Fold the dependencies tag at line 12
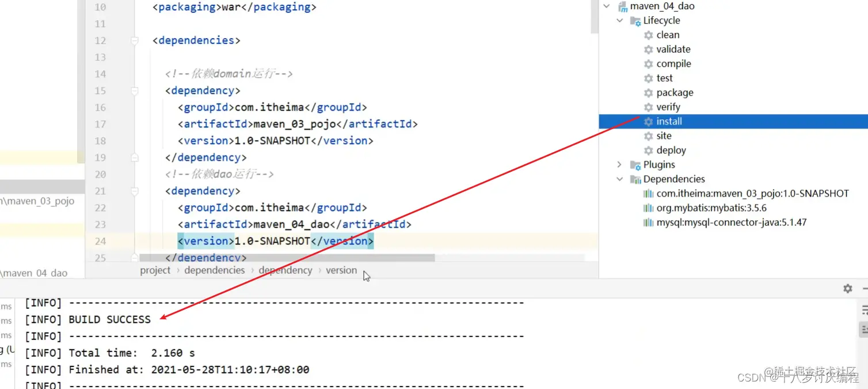Image resolution: width=868 pixels, height=389 pixels. [x=135, y=40]
